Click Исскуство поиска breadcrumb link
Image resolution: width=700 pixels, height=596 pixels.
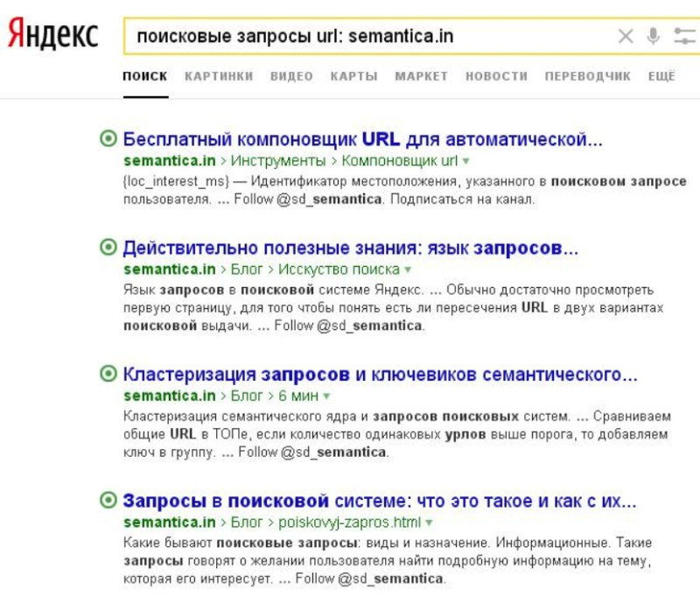point(339,270)
